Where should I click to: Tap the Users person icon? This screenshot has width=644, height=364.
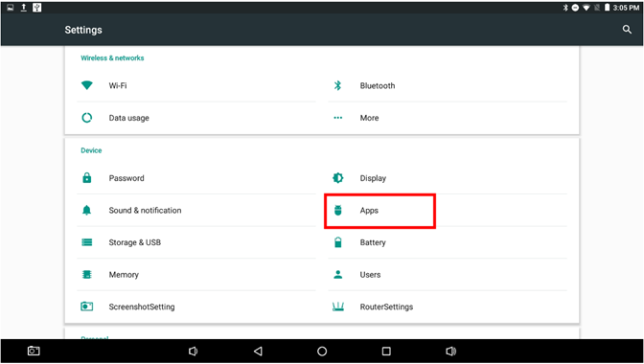[337, 274]
